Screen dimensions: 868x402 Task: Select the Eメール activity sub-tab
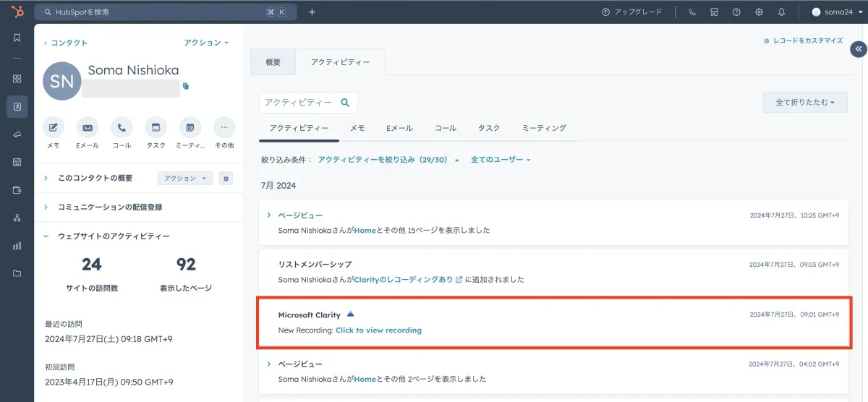(399, 128)
